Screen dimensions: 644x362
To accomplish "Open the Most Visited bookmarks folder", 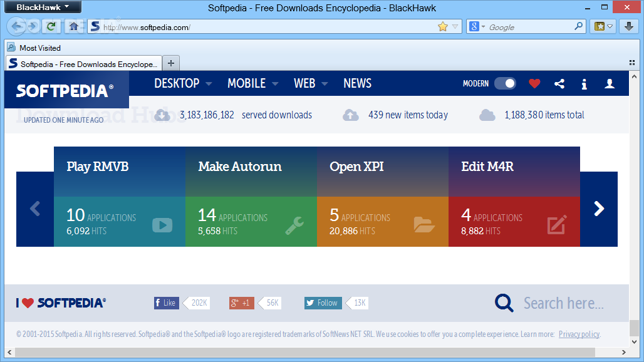I will click(x=34, y=48).
